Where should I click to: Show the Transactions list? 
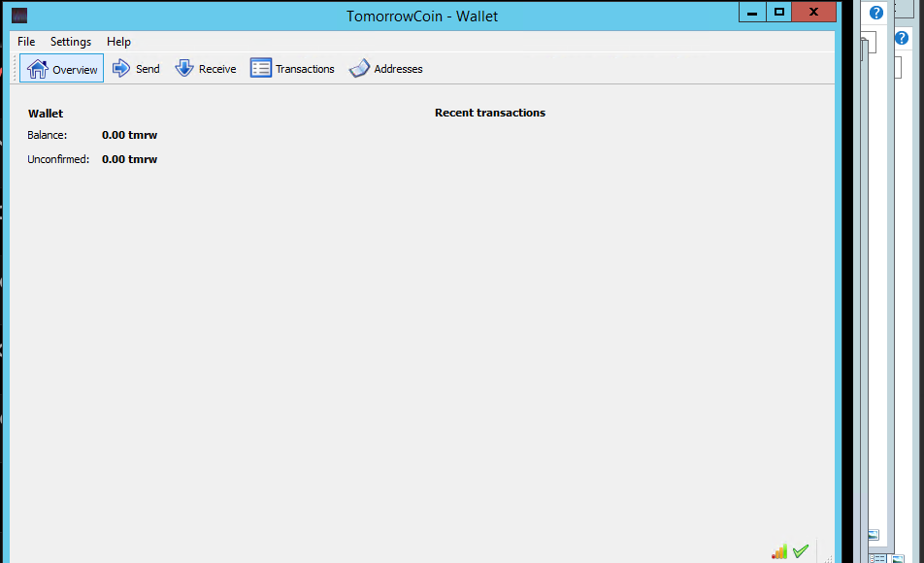pos(292,68)
